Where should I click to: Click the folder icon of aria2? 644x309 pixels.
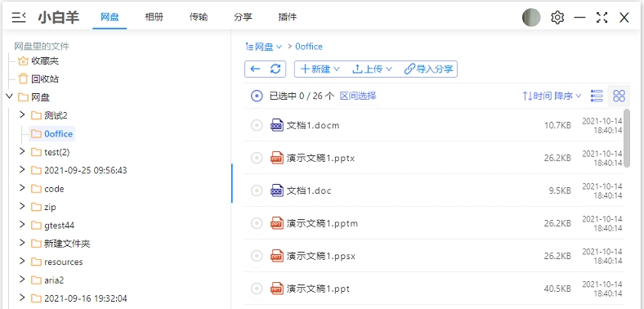(x=36, y=280)
